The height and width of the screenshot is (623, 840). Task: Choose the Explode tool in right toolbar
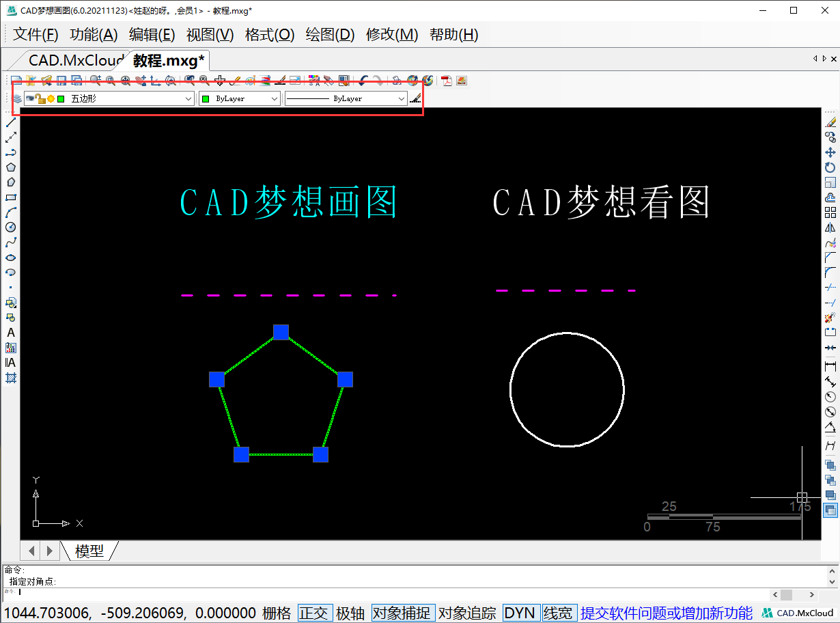(830, 318)
